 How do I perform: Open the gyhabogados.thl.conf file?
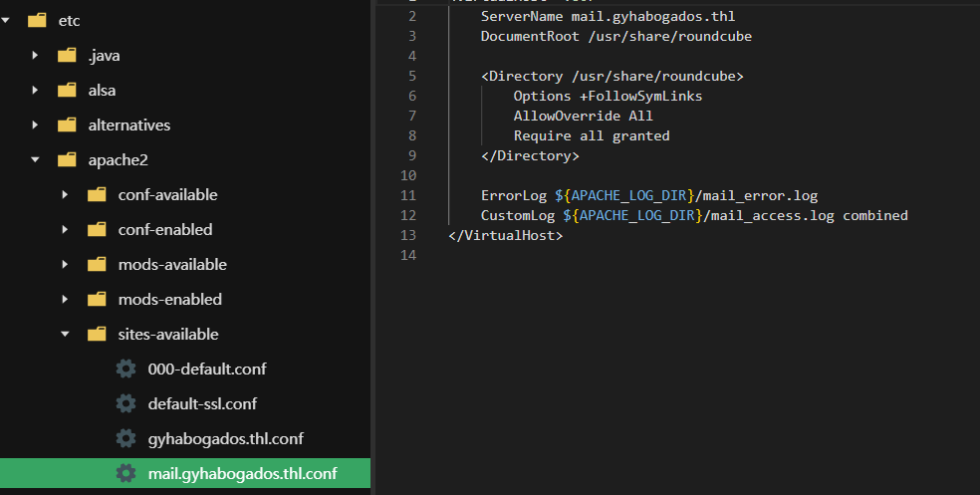coord(226,439)
